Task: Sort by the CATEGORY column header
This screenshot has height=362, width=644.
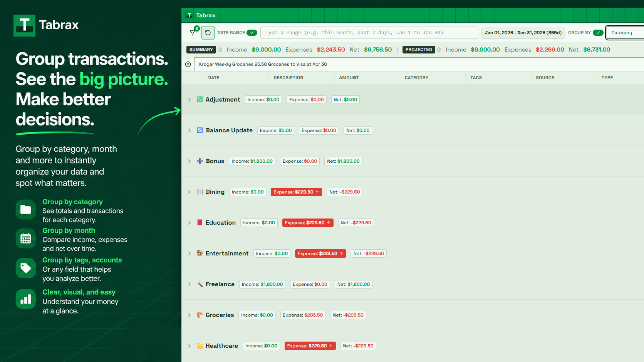Action: 416,78
